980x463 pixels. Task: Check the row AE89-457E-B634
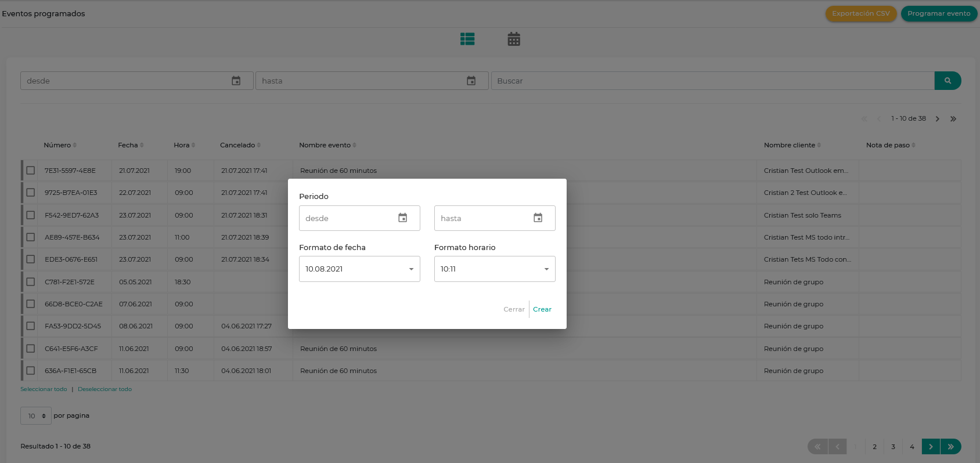pyautogui.click(x=31, y=237)
